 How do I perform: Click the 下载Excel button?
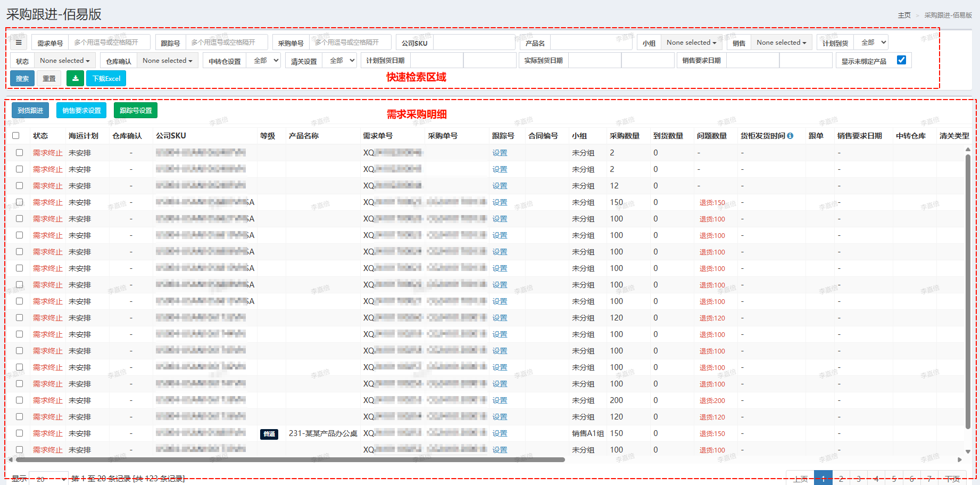pyautogui.click(x=106, y=78)
